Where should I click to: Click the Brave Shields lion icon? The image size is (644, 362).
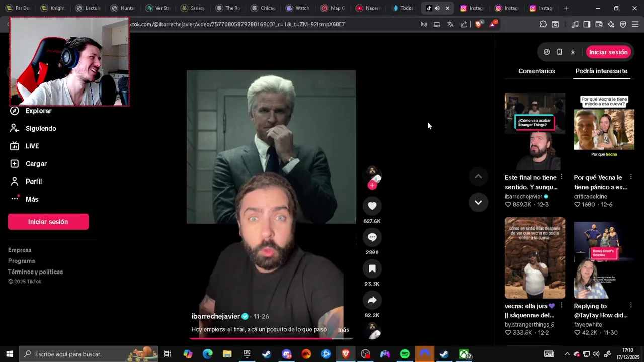pyautogui.click(x=478, y=24)
